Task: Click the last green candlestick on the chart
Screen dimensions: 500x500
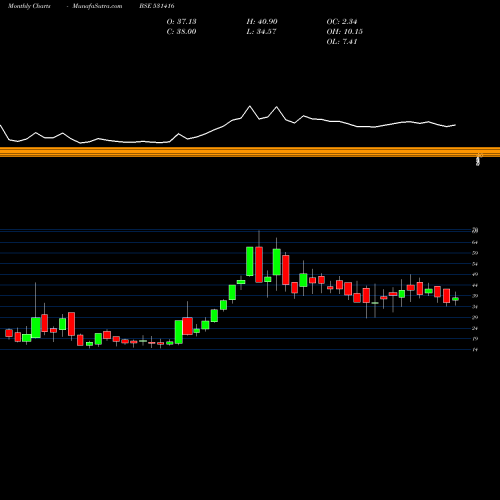Action: (456, 299)
